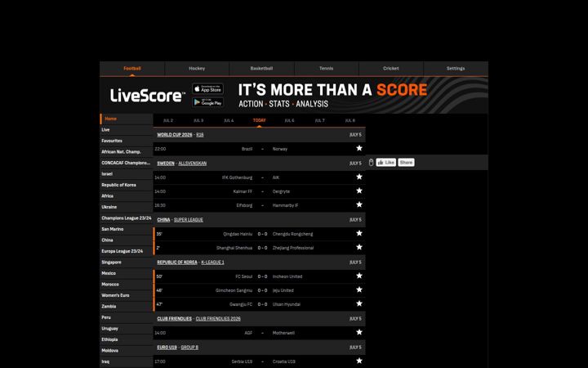Click the Facebook Like button
Viewport: 588px width, 368px height.
click(385, 162)
